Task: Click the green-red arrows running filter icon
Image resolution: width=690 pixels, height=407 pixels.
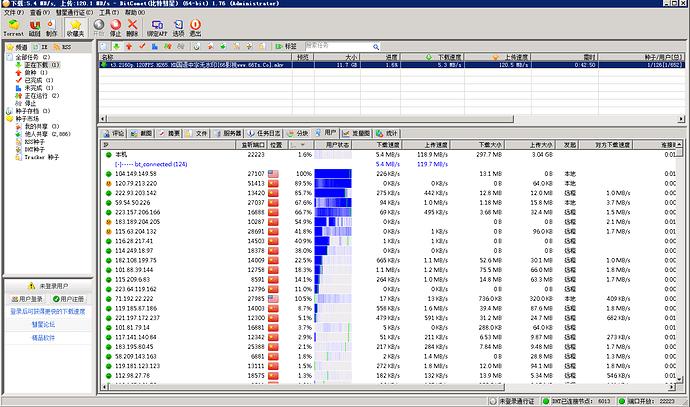Action: point(168,46)
